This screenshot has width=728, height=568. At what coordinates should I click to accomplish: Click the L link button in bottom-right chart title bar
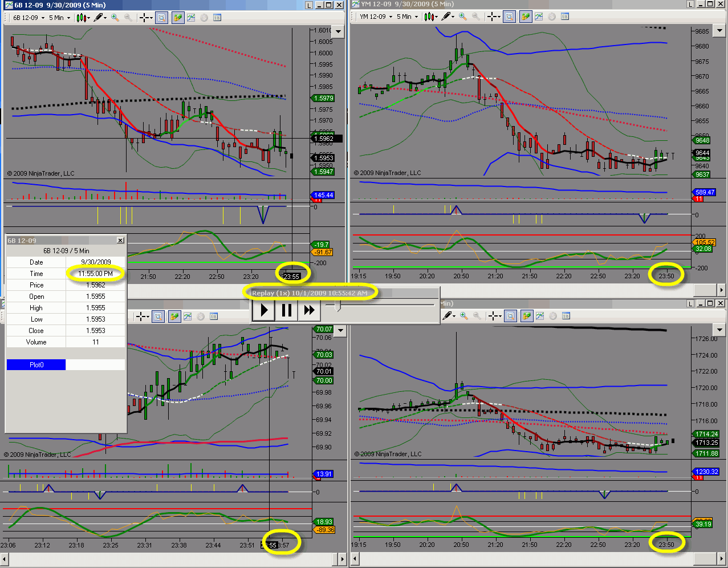(690, 303)
